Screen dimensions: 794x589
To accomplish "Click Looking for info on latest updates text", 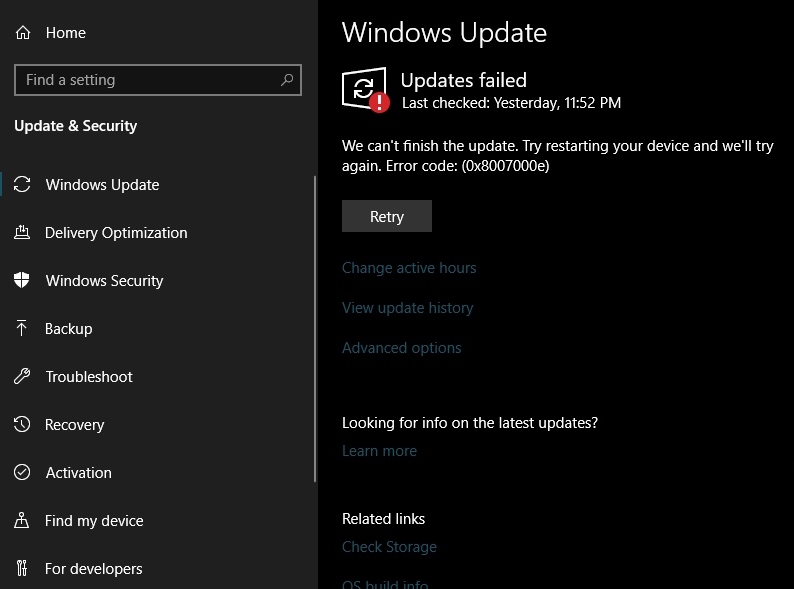I will (470, 423).
